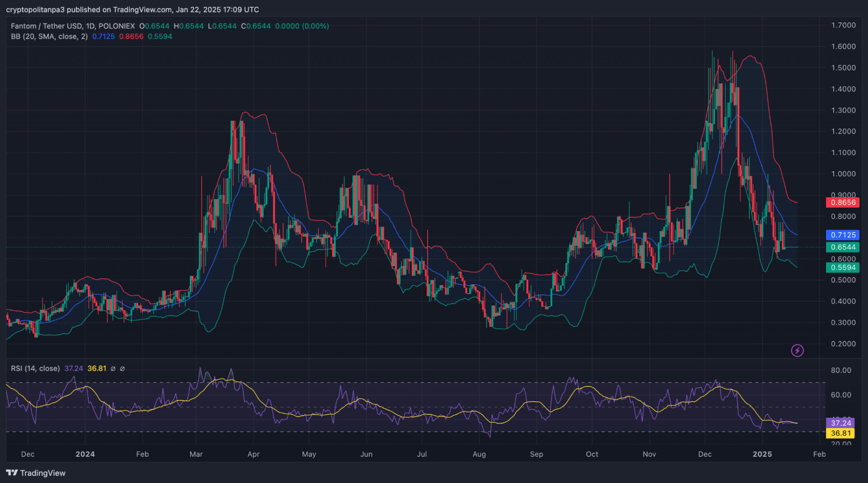
Task: Click the 2024 label on the time axis
Action: point(85,454)
